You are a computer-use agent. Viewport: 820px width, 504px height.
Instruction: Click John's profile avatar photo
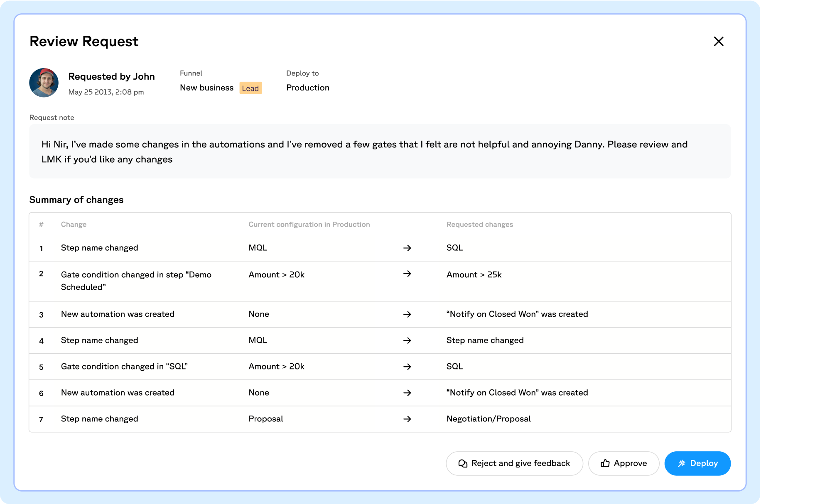[x=44, y=83]
